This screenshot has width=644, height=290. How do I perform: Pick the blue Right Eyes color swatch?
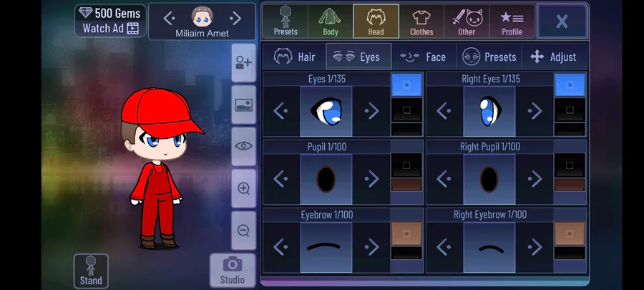coord(570,85)
